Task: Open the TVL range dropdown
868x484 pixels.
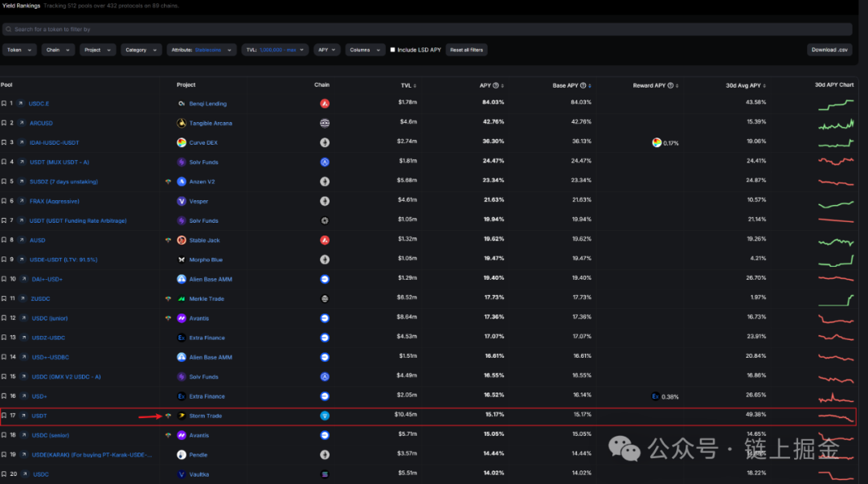Action: coord(275,50)
